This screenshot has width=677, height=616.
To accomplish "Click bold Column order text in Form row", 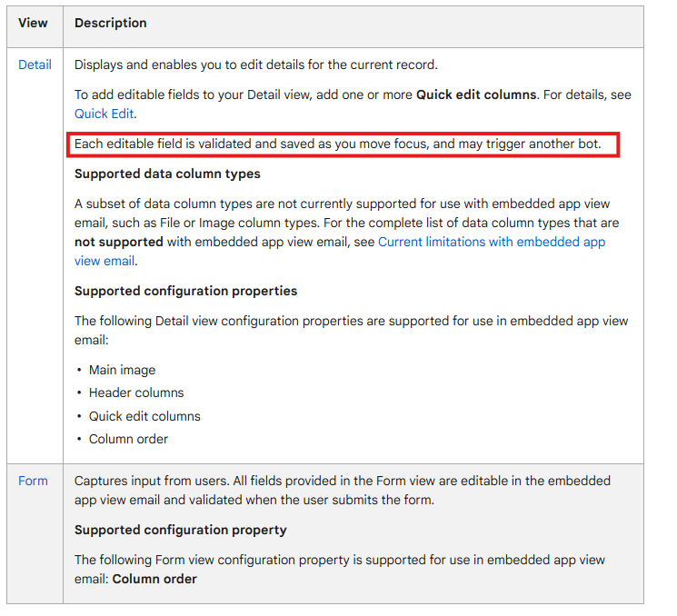I will pos(154,580).
